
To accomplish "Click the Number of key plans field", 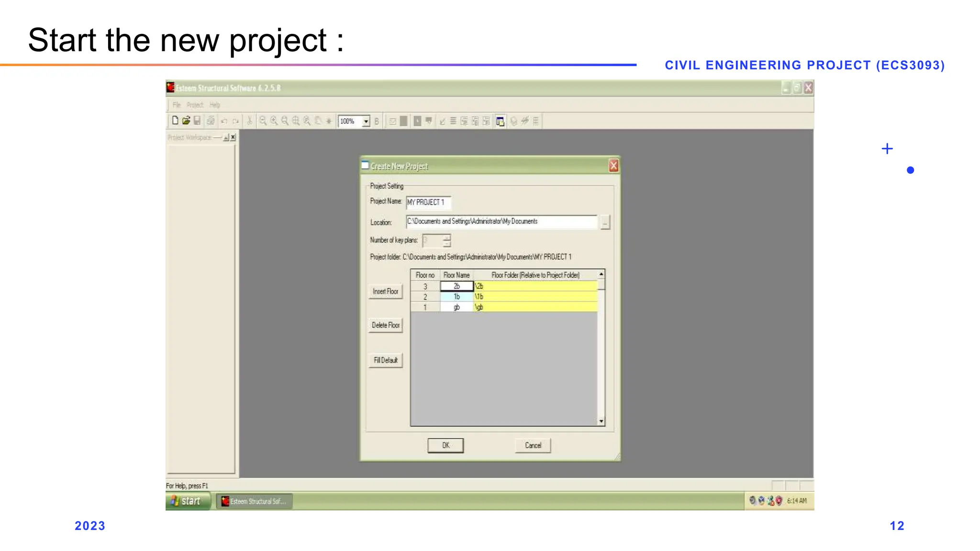I will click(x=432, y=241).
